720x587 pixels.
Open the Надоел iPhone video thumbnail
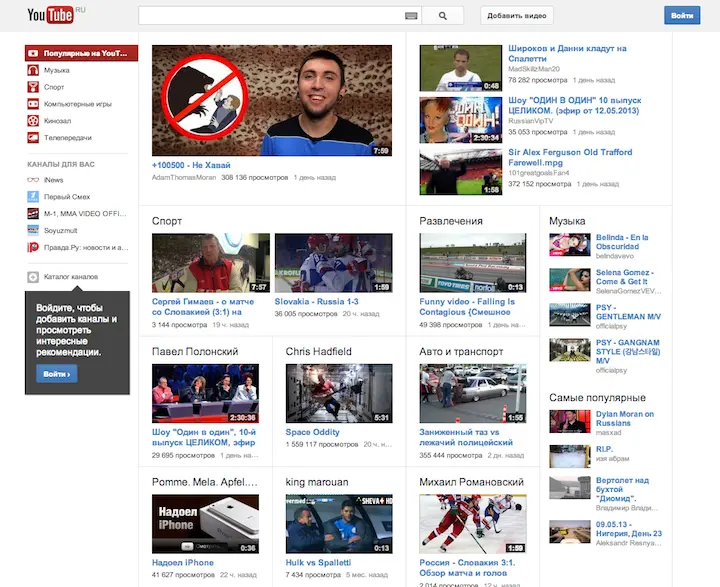tap(205, 524)
